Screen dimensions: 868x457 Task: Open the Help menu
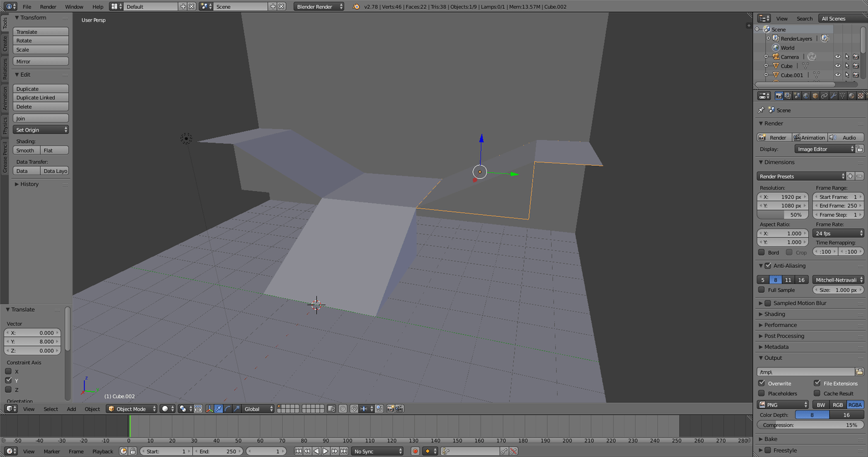click(97, 8)
